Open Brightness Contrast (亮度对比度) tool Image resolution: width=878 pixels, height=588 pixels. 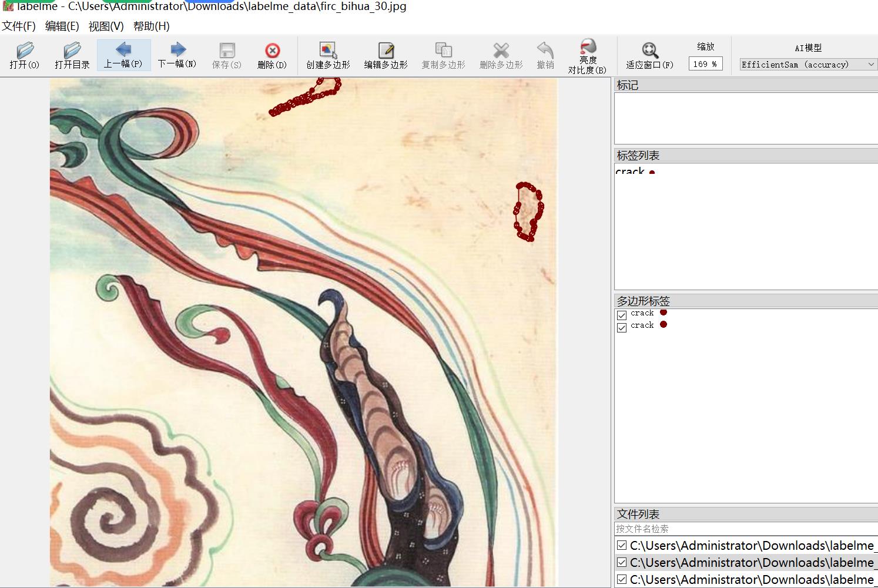tap(587, 55)
